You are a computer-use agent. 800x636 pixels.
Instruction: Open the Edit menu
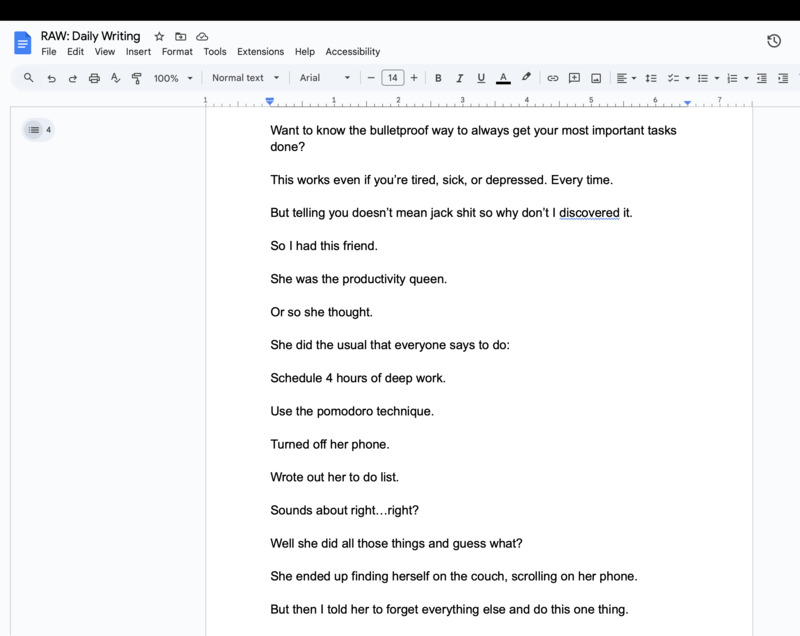(75, 52)
